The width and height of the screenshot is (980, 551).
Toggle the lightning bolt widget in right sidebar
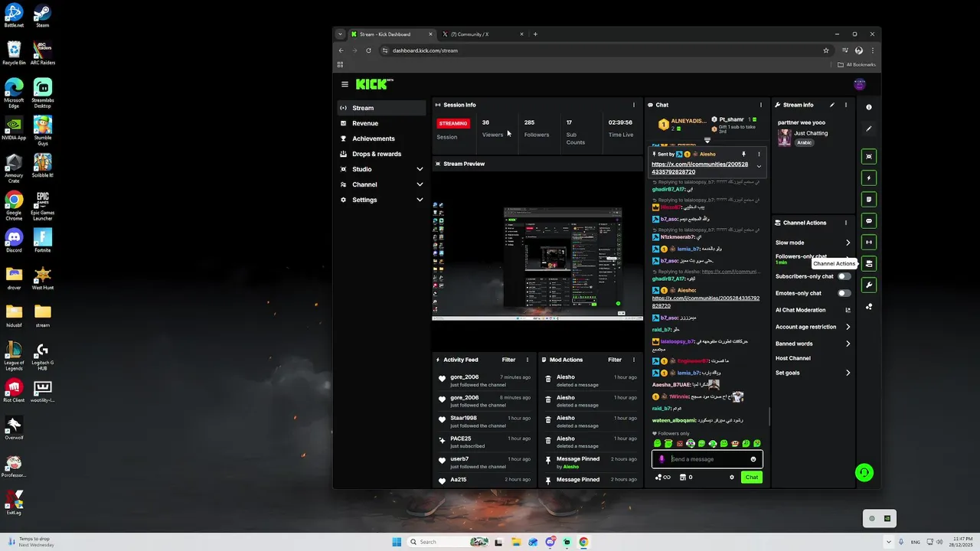[x=869, y=178]
